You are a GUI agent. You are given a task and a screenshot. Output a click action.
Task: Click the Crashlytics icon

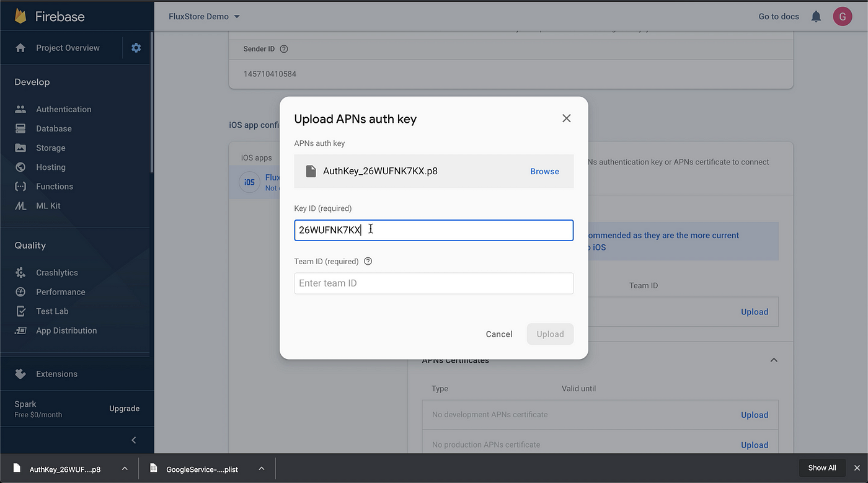tap(20, 272)
